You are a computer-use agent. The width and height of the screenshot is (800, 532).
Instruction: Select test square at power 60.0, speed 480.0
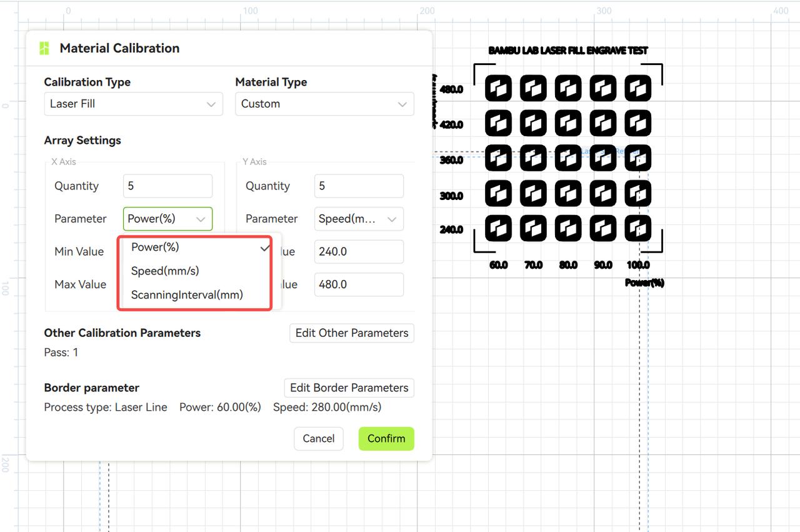tap(498, 88)
